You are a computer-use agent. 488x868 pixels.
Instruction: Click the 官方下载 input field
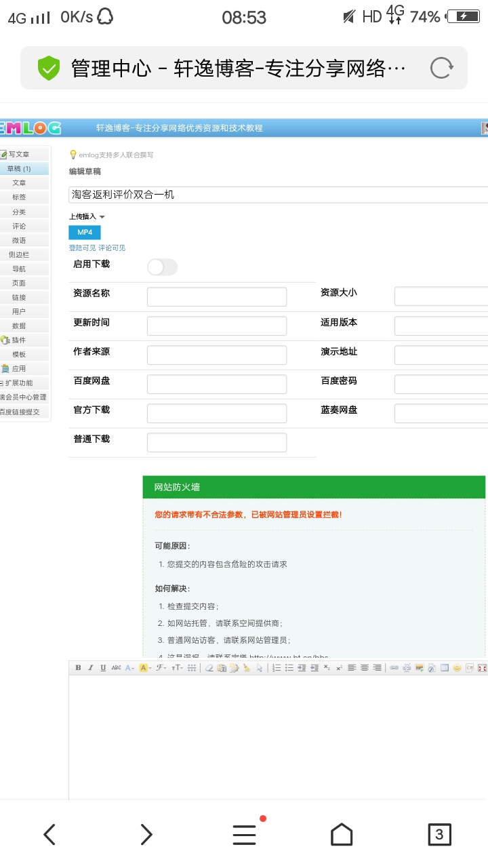(x=217, y=413)
